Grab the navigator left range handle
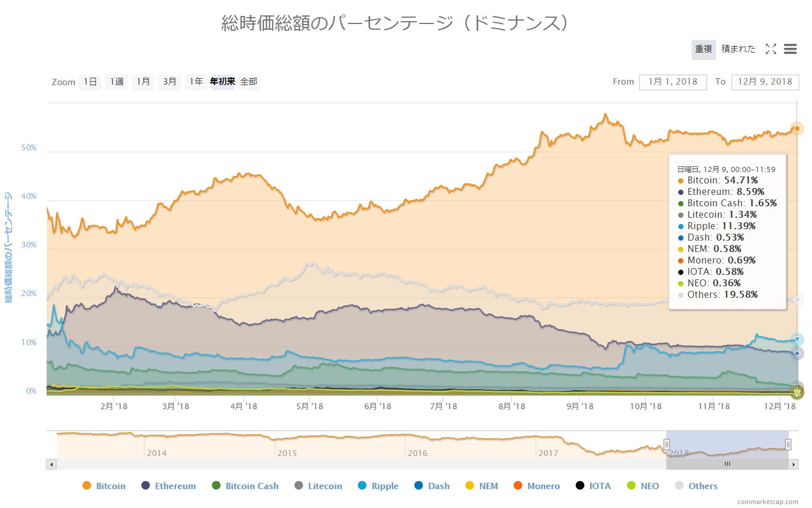Image resolution: width=812 pixels, height=508 pixels. pos(666,445)
